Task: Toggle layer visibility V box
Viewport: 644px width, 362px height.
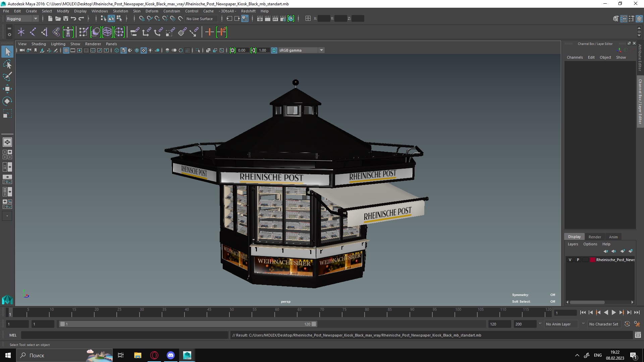Action: (570, 260)
